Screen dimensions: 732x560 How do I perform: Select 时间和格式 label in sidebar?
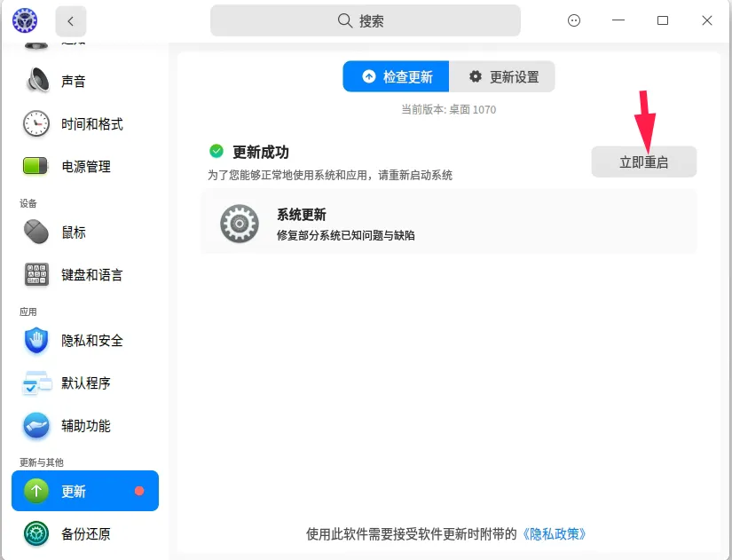(92, 124)
